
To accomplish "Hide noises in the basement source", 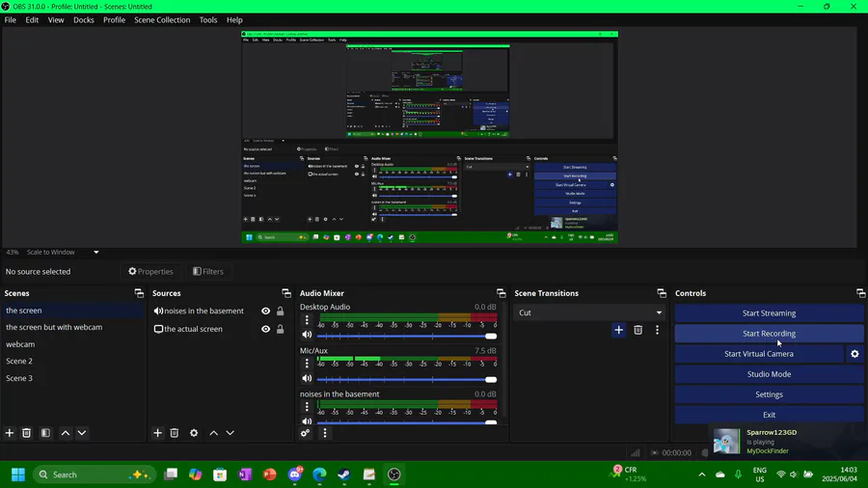I will click(266, 311).
